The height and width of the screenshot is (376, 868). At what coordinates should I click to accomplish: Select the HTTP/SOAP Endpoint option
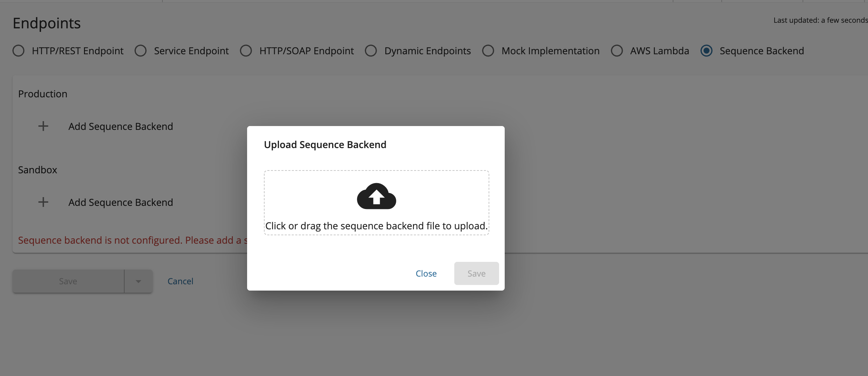tap(246, 51)
